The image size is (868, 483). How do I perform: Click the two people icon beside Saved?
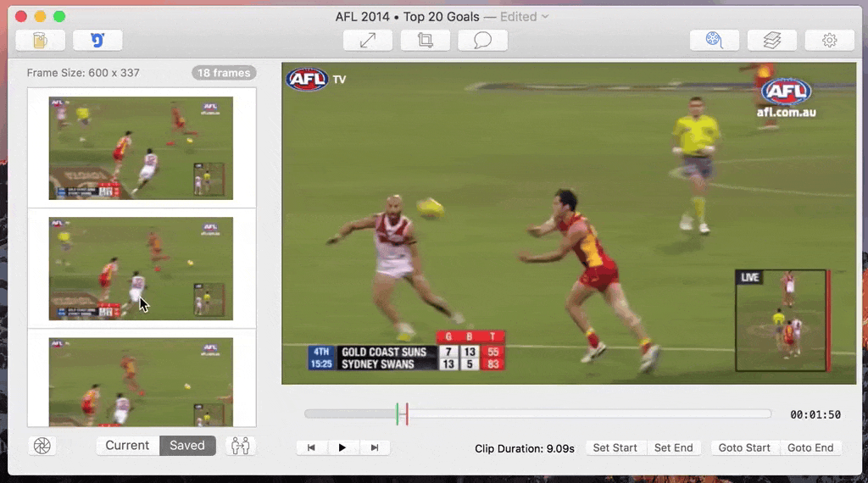(241, 446)
